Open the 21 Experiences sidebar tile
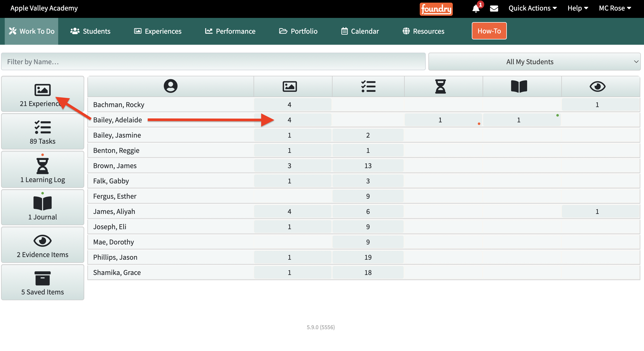 pyautogui.click(x=43, y=94)
